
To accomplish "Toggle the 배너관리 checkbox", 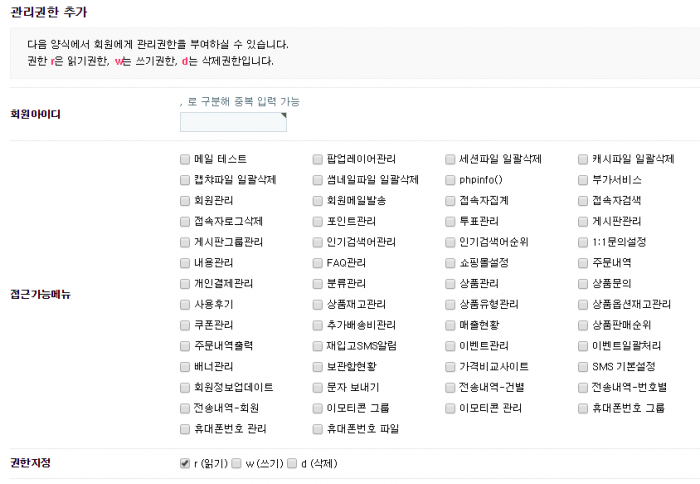I will [x=185, y=366].
